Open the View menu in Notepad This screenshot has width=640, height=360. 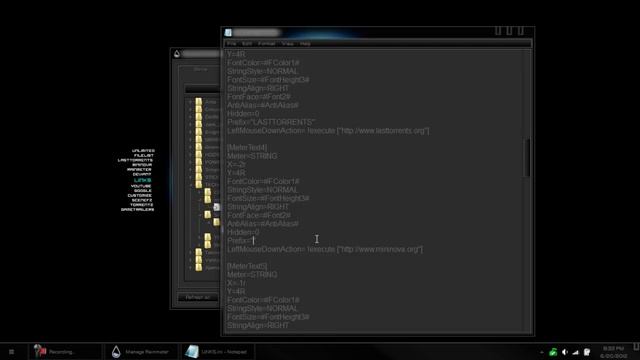287,43
